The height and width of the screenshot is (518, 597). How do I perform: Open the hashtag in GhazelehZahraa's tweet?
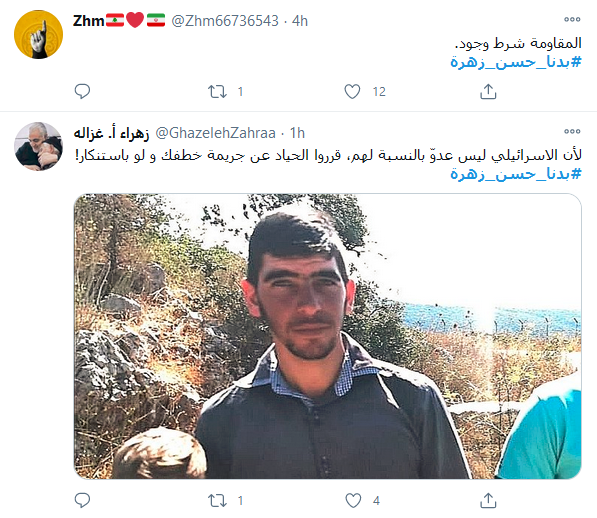pyautogui.click(x=516, y=174)
